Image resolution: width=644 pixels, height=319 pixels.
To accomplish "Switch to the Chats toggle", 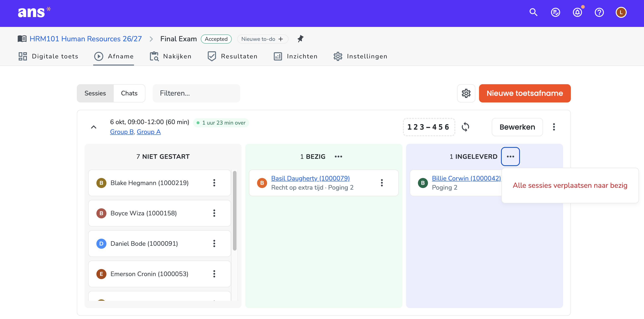I will [129, 93].
